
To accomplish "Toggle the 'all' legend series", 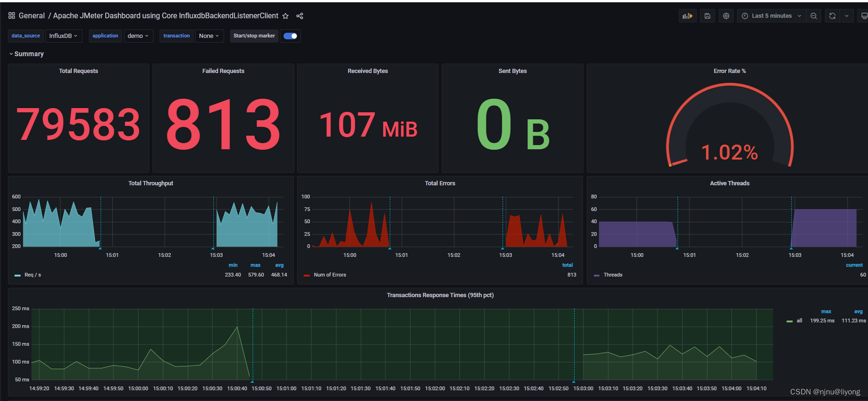I will click(x=800, y=321).
